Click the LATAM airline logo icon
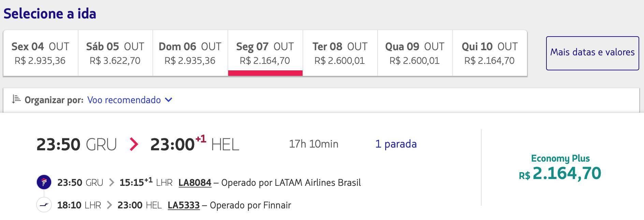644x220 pixels. tap(44, 182)
